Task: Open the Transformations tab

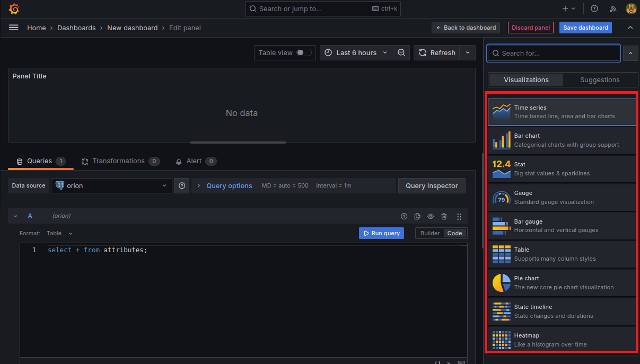Action: point(120,161)
